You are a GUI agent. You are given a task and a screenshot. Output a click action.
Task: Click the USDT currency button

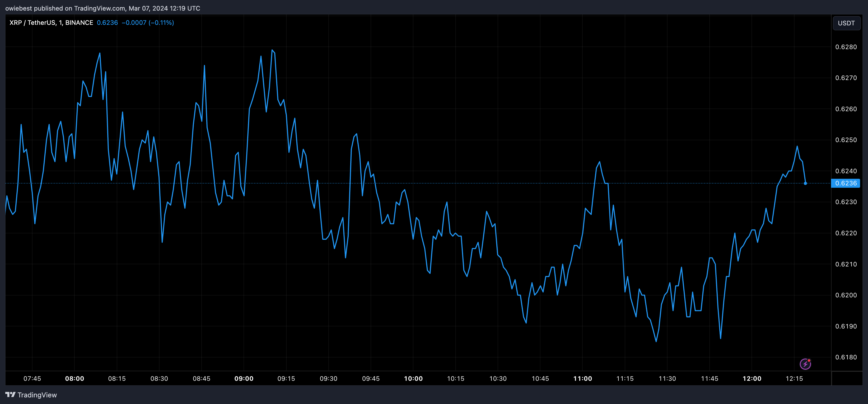pos(846,23)
